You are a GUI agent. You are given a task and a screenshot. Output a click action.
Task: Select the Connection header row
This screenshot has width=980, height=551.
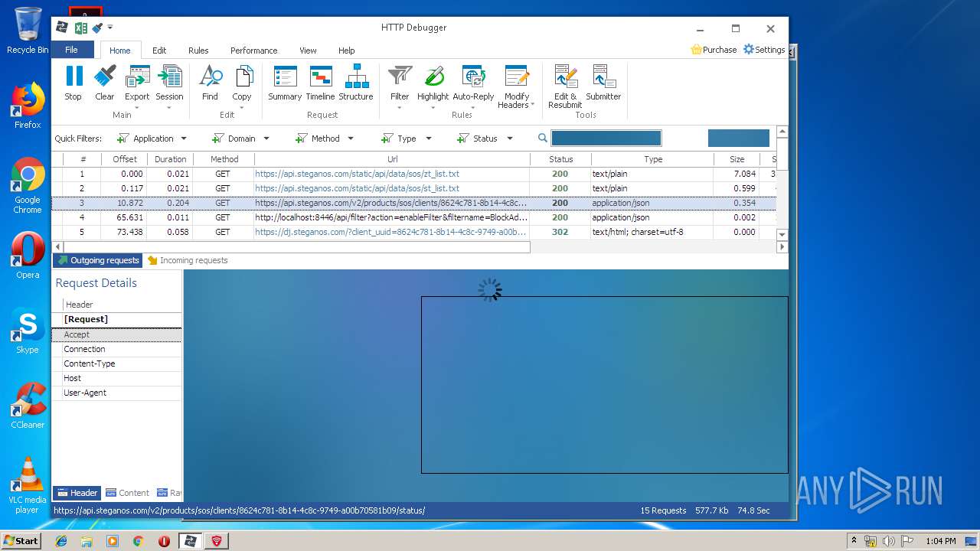116,349
